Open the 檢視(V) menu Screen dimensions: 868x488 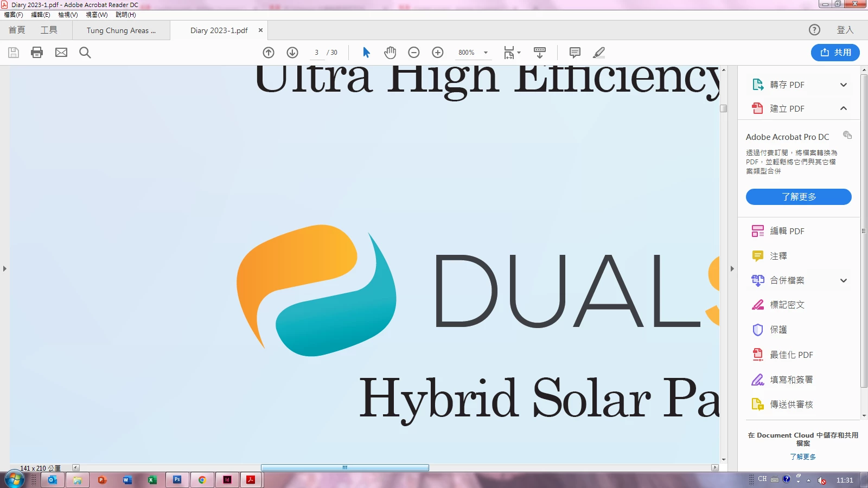click(x=68, y=15)
